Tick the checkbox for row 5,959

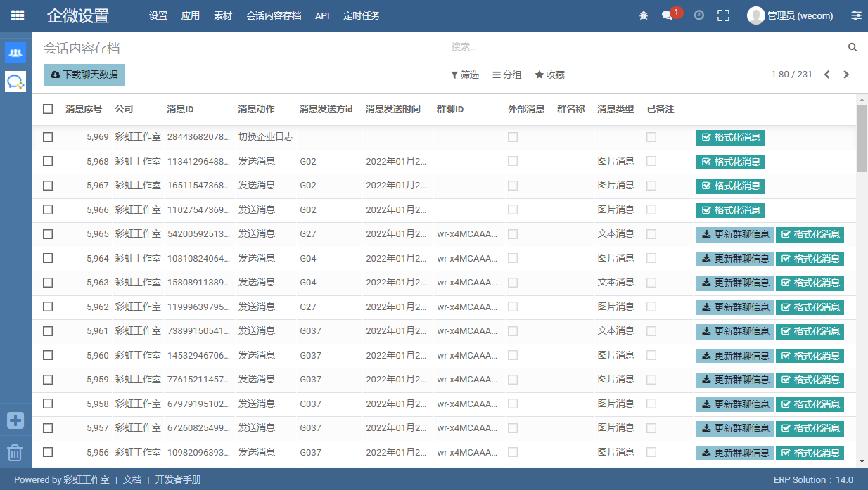[48, 380]
